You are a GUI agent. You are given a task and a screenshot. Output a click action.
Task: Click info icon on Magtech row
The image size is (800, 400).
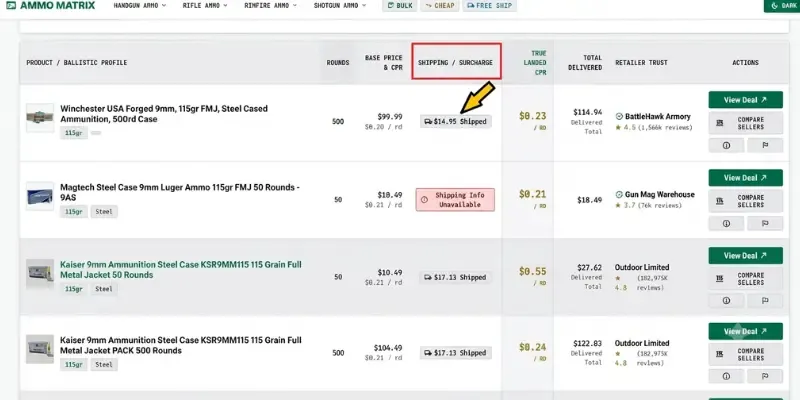tap(726, 223)
